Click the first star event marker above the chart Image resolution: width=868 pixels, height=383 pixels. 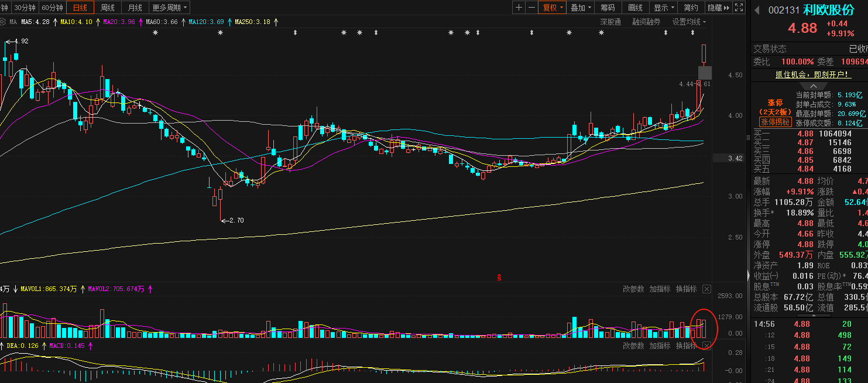coord(155,33)
